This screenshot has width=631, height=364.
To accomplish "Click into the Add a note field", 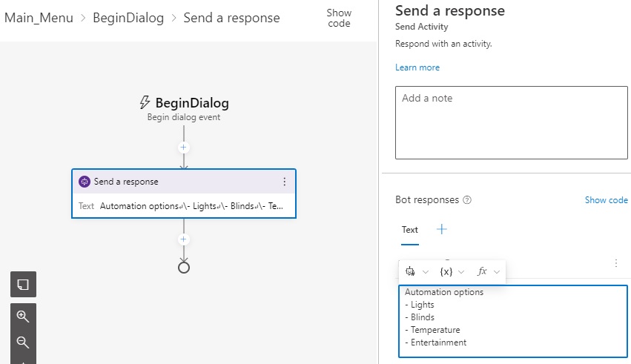I will coord(511,122).
